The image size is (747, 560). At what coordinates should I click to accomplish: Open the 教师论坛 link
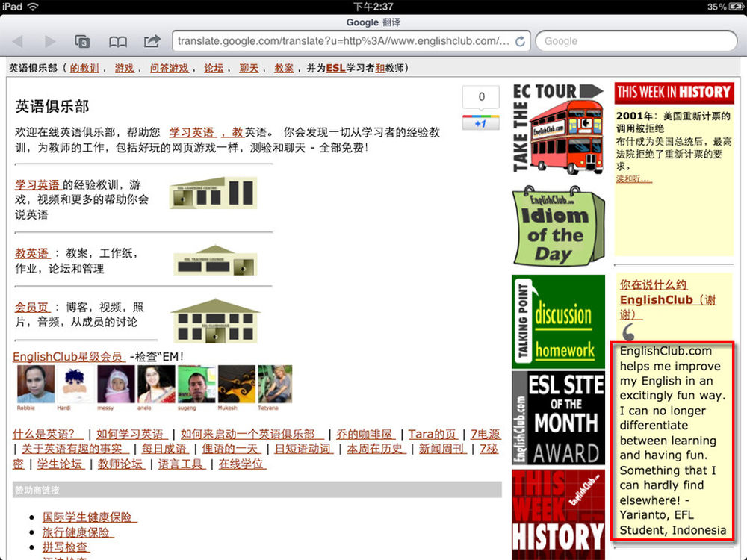click(x=121, y=464)
